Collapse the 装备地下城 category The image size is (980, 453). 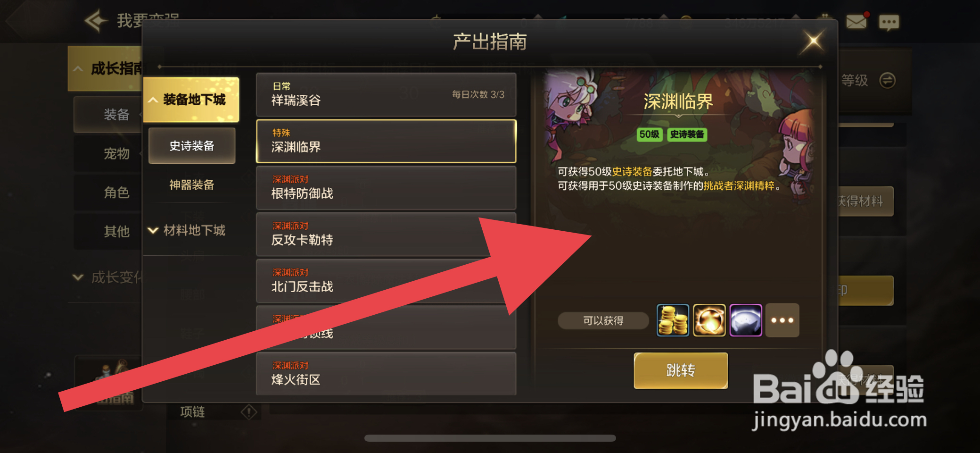coord(191,100)
